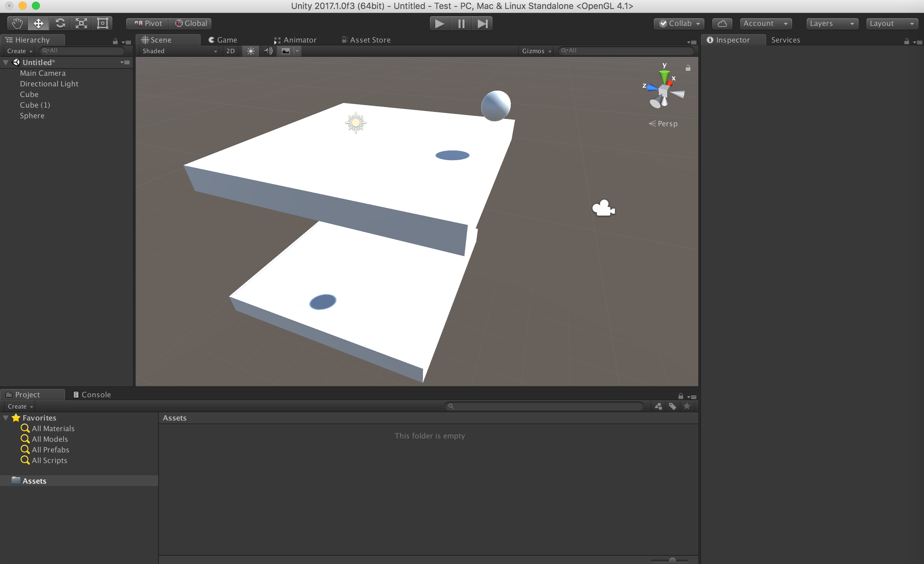Lock the Inspector panel
The image size is (924, 564).
[x=906, y=42]
